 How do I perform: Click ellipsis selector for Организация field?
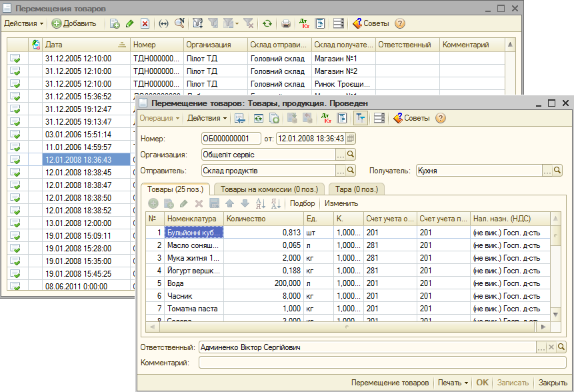pos(341,155)
